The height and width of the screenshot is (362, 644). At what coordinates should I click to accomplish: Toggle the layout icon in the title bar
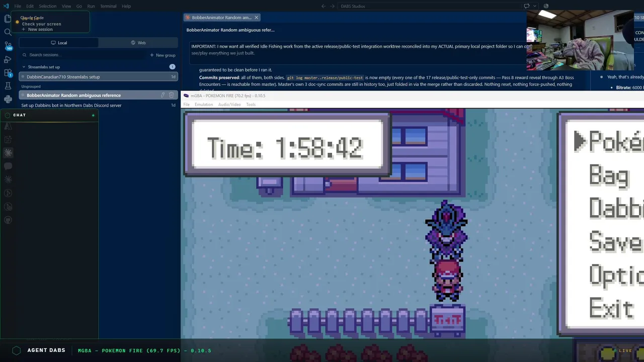pos(546,6)
